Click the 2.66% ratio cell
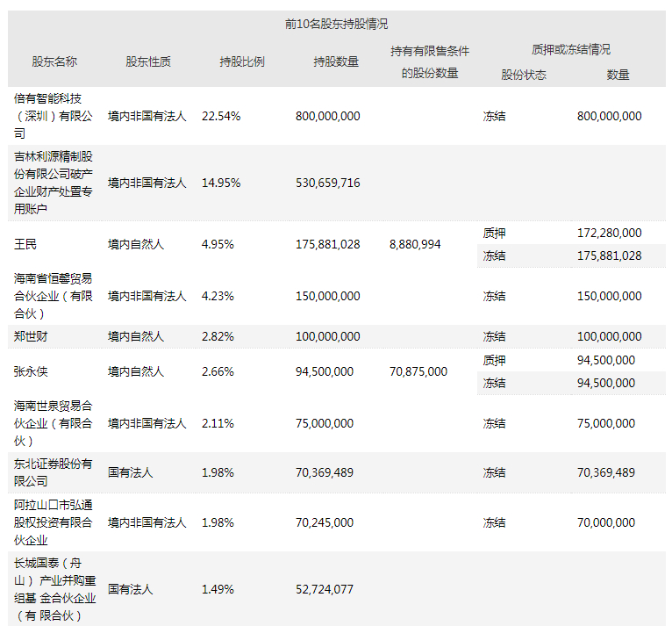 click(218, 371)
